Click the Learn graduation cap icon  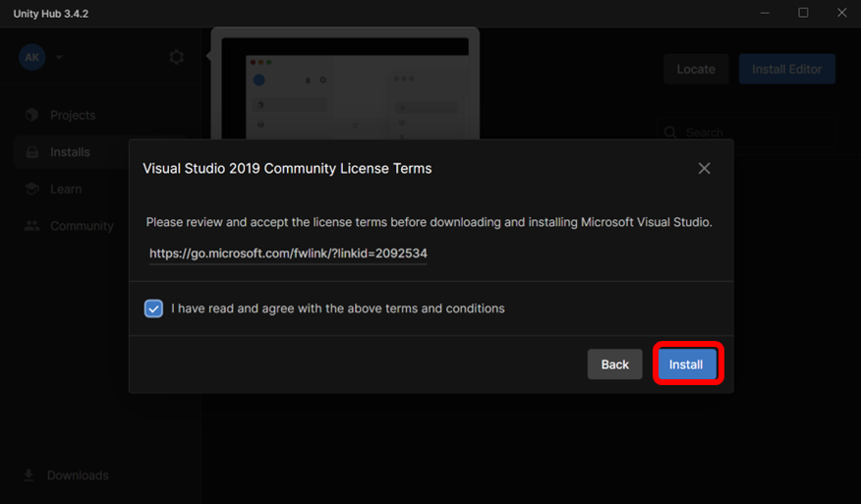click(31, 189)
